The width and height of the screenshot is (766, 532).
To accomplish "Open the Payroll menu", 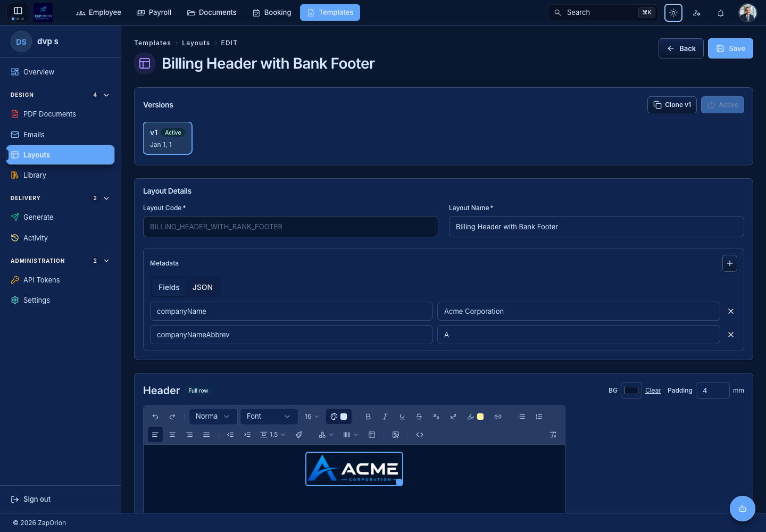I will pyautogui.click(x=154, y=12).
